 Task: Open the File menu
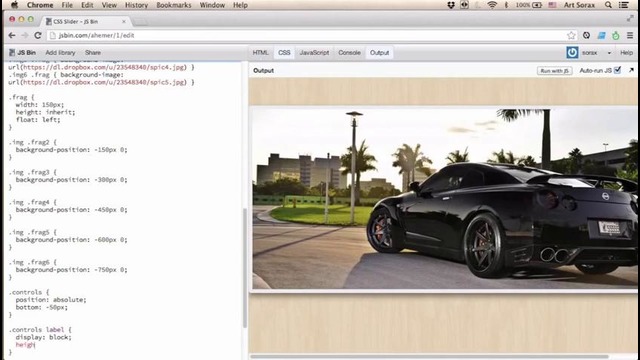[67, 5]
